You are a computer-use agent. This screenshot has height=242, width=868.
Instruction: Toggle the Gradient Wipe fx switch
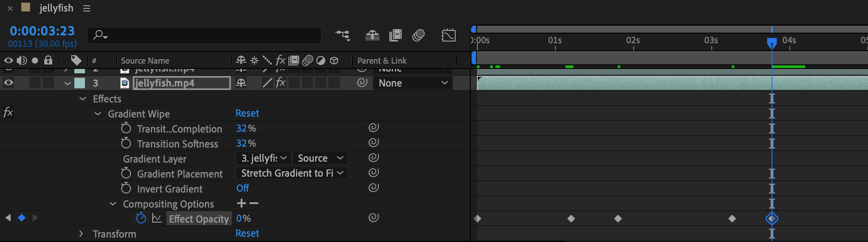8,113
